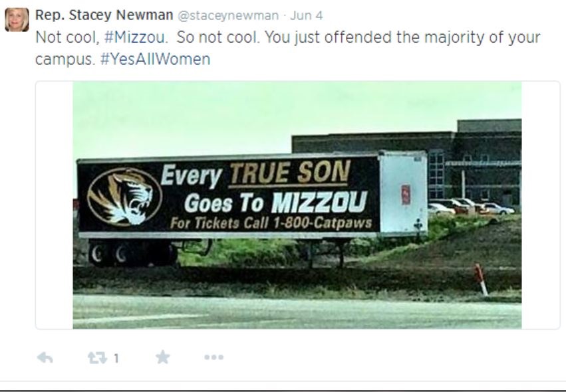This screenshot has height=392, width=566.
Task: Retweet the Mizzou truck tweet
Action: coord(98,357)
